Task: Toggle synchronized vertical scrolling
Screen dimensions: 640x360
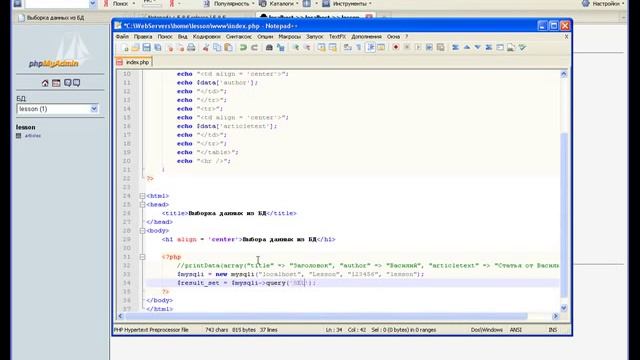Action: (x=322, y=48)
